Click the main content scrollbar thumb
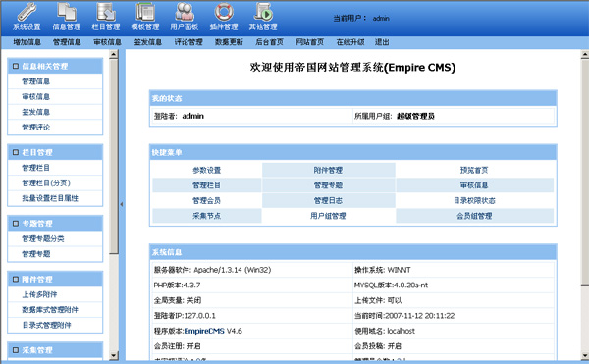This screenshot has width=589, height=364. coord(585,172)
